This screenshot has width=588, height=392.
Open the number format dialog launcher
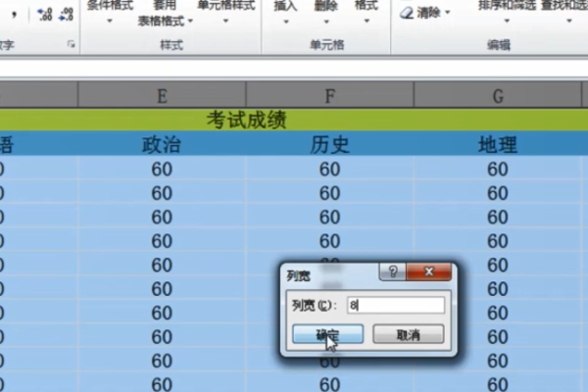coord(71,45)
